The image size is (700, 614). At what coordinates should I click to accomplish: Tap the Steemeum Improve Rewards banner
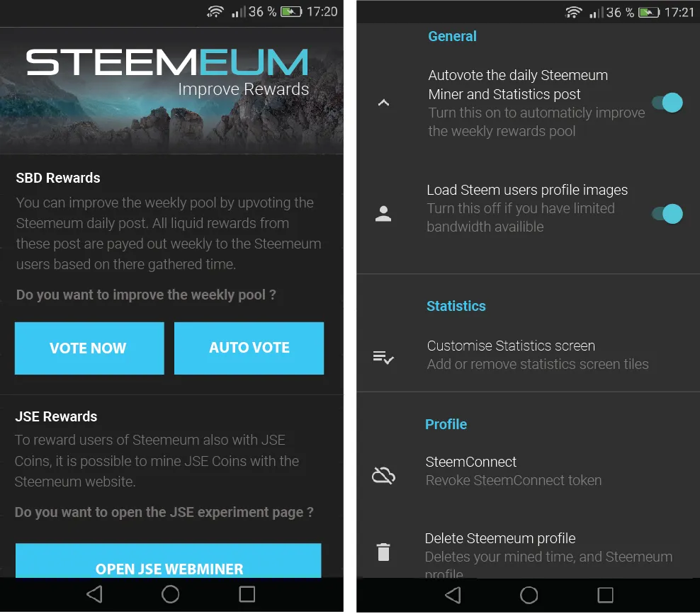coord(171,91)
